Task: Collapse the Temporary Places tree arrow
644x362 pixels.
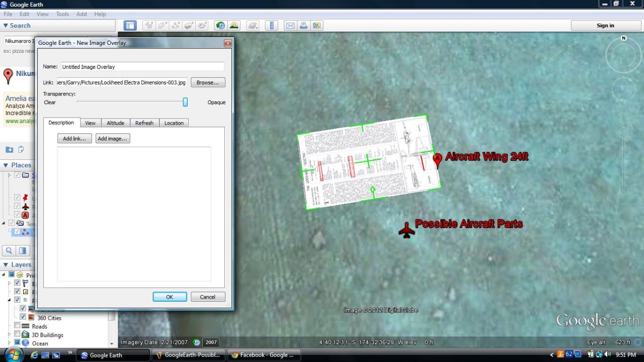Action: [4, 223]
